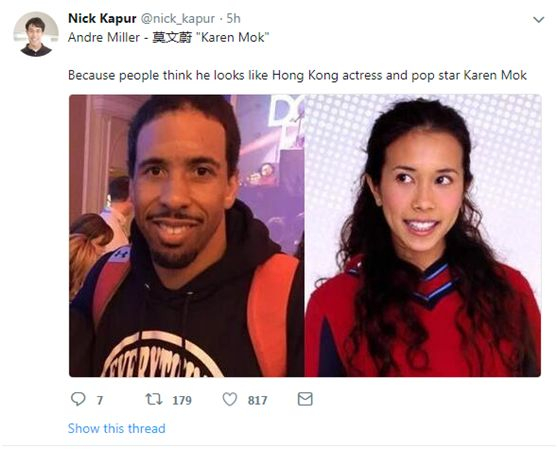Open the 5h timestamp permalink
This screenshot has height=451, width=558.
point(233,19)
